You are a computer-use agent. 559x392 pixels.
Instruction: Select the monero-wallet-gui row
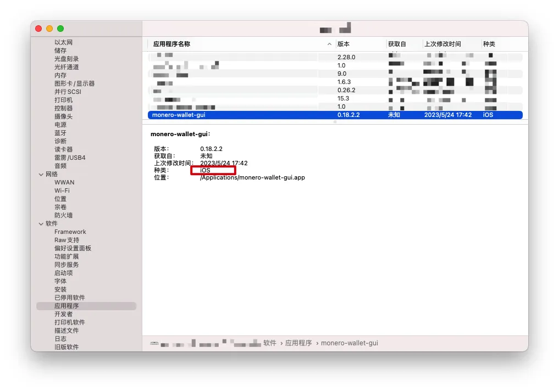click(x=335, y=115)
